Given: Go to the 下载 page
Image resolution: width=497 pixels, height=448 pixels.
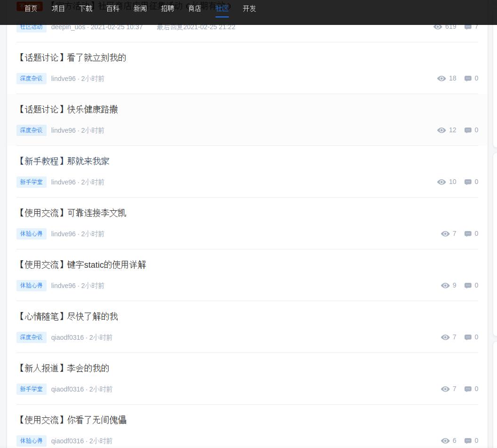Looking at the screenshot, I should tap(86, 8).
